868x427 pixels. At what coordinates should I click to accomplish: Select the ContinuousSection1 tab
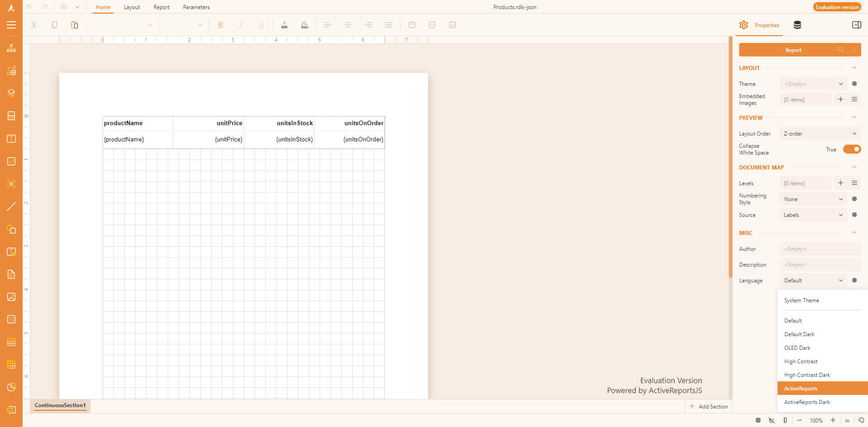(x=60, y=405)
